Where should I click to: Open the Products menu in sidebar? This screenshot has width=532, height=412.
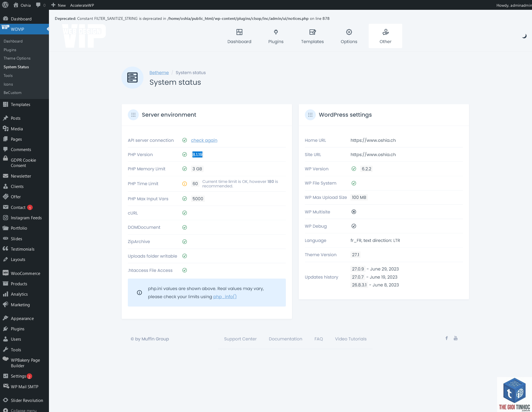(x=24, y=284)
